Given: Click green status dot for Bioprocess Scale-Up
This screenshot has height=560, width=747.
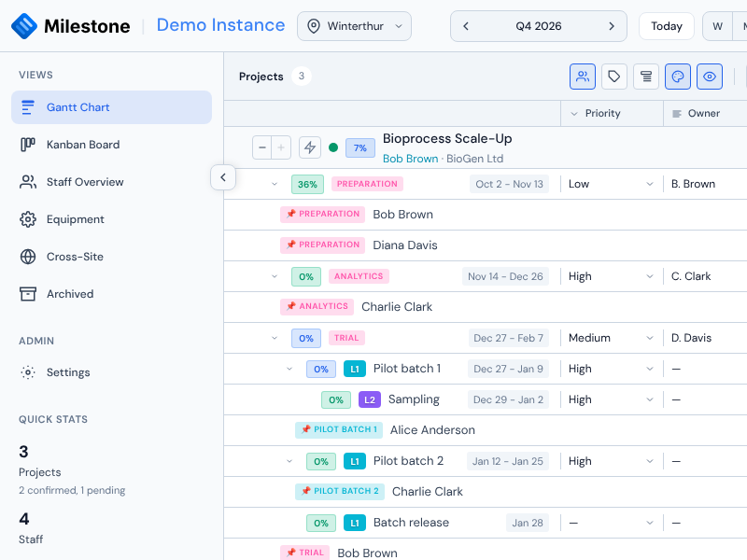Looking at the screenshot, I should 333,147.
